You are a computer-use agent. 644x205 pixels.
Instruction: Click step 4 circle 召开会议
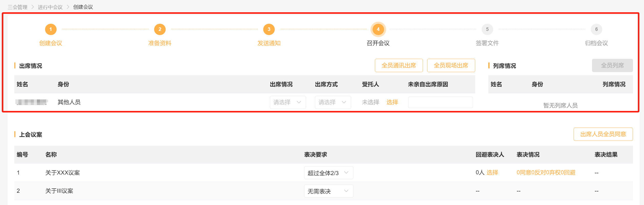click(x=378, y=29)
